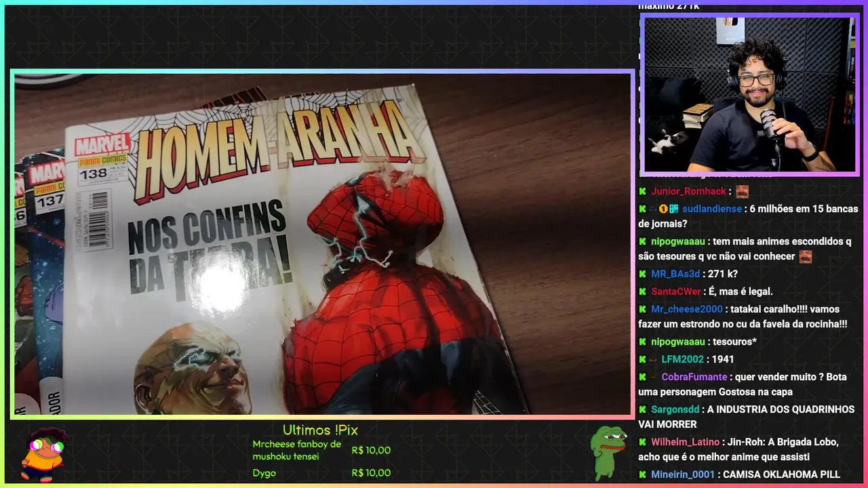The width and height of the screenshot is (868, 488).
Task: Open sudlandiense's chat username
Action: [712, 209]
